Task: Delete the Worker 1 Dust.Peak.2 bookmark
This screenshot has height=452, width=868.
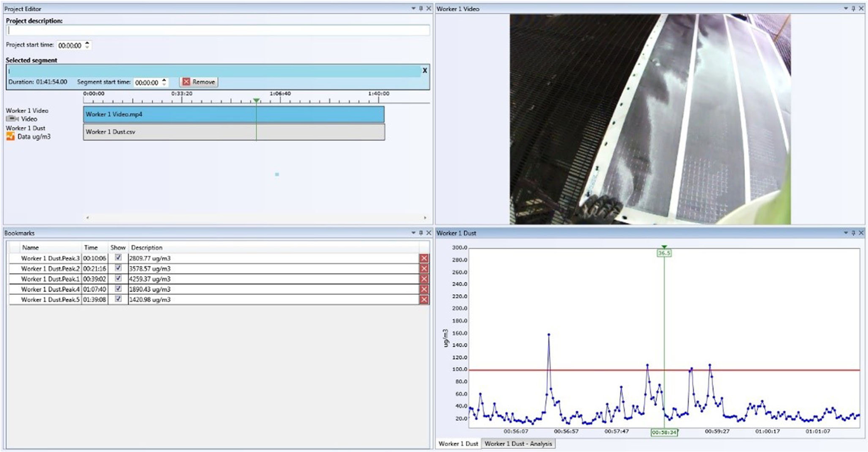Action: [x=424, y=269]
